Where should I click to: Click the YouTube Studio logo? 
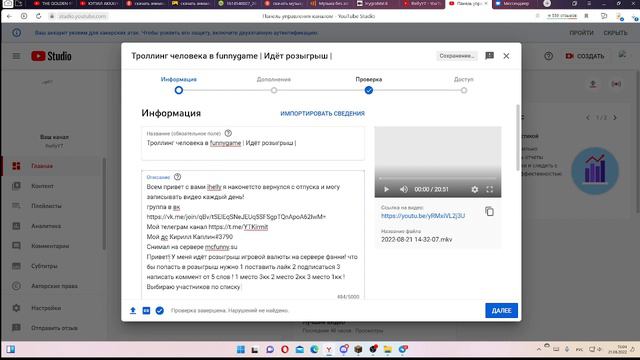tap(51, 56)
